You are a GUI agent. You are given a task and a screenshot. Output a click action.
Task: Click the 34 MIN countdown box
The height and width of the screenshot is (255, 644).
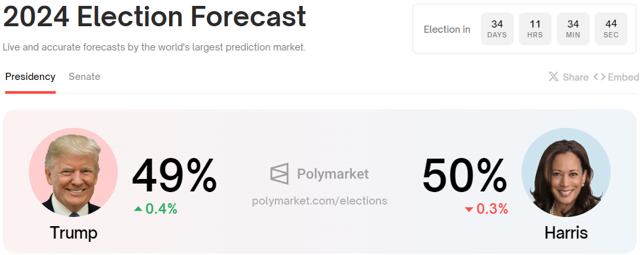[x=573, y=29]
